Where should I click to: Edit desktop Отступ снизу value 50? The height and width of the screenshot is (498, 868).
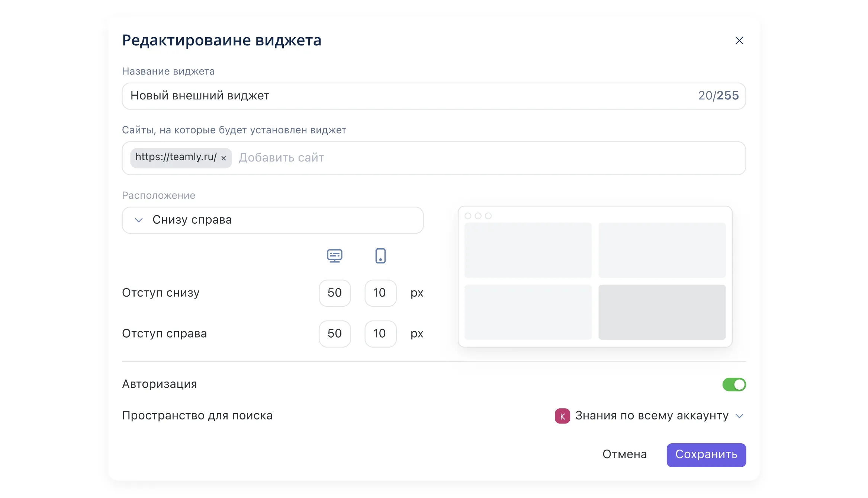pyautogui.click(x=334, y=293)
